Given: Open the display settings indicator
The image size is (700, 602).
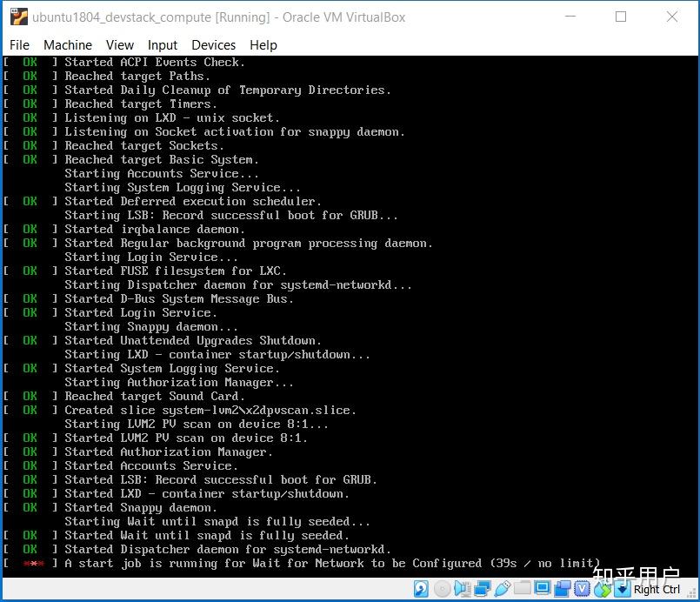Looking at the screenshot, I should coord(543,589).
